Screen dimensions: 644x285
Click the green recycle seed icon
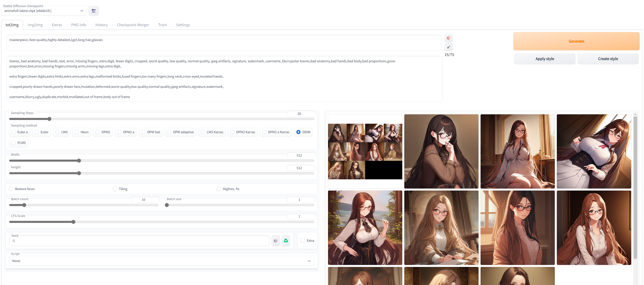[x=286, y=241]
